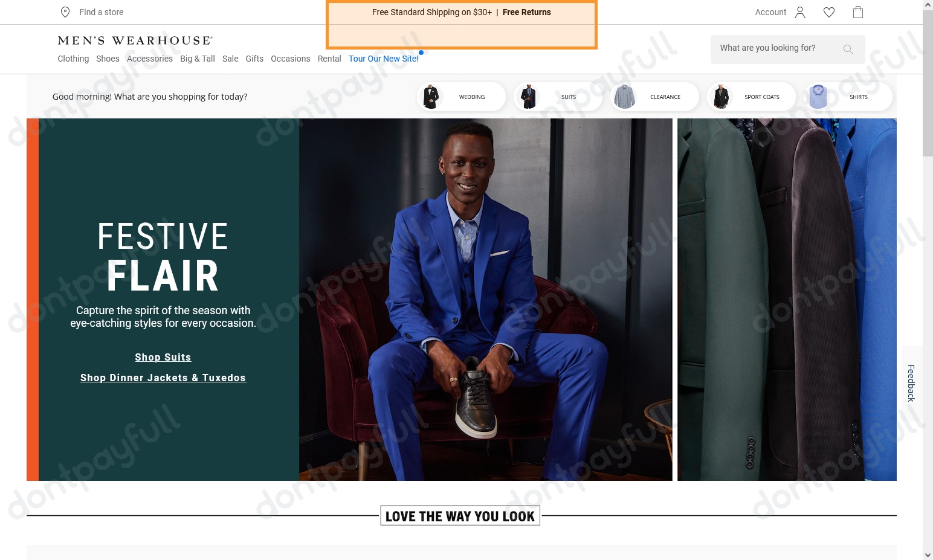Choose the Sport Coats category chip

coord(751,97)
